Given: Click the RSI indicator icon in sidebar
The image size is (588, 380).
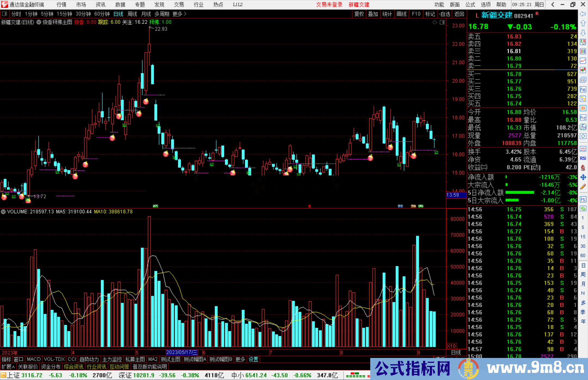Looking at the screenshot, I should click(583, 158).
